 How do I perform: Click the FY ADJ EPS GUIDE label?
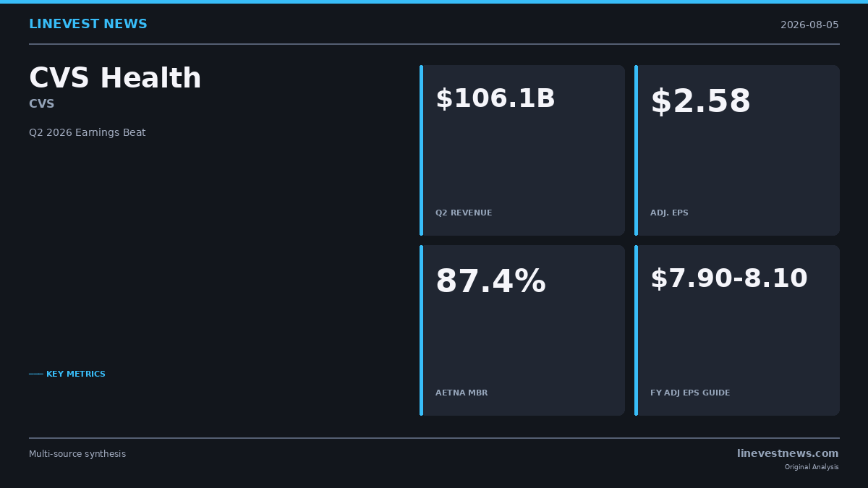[690, 393]
